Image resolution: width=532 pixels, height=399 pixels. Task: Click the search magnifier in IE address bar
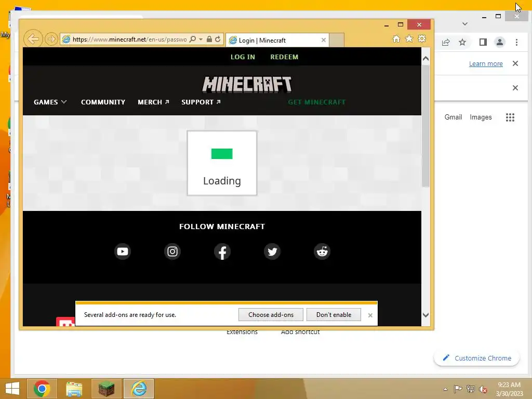tap(193, 39)
